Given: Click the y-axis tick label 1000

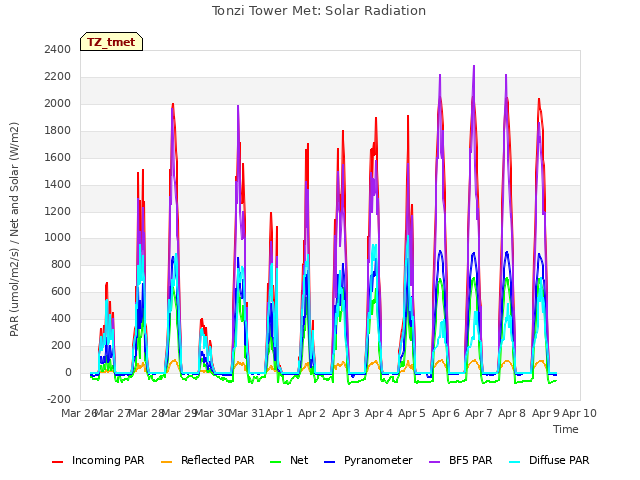Looking at the screenshot, I should (x=58, y=238).
